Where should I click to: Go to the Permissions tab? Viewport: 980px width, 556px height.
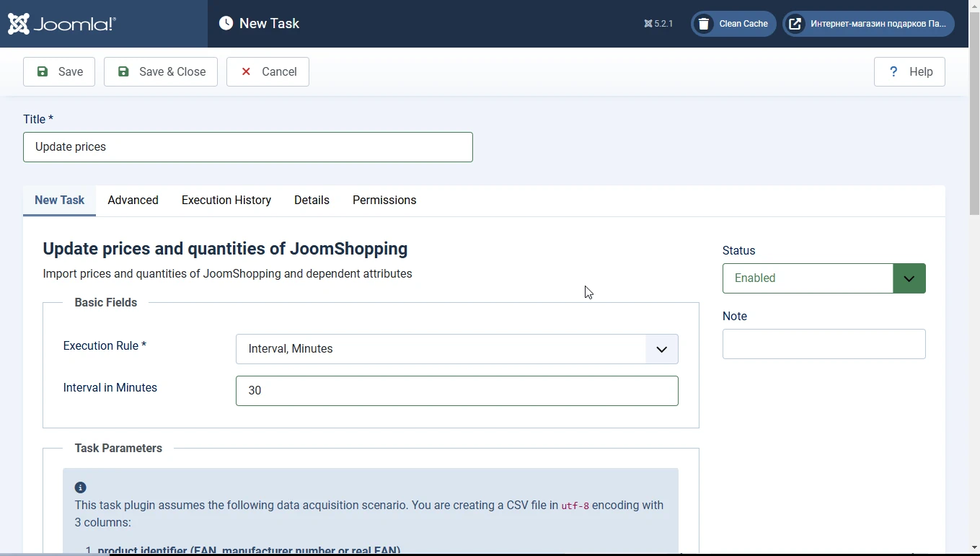[384, 200]
